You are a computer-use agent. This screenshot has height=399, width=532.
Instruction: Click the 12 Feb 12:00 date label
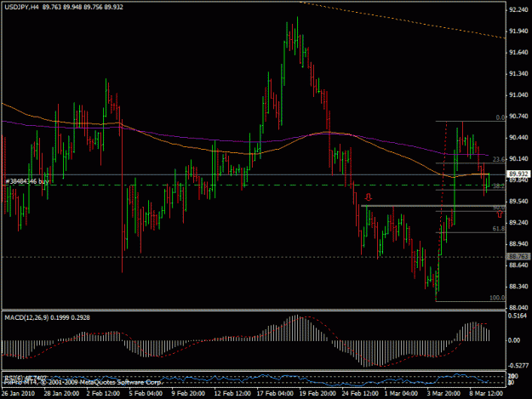[232, 393]
